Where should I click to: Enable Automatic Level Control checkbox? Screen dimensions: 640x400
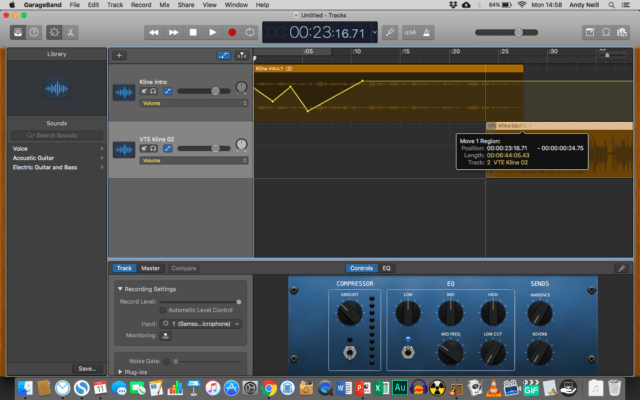point(162,310)
